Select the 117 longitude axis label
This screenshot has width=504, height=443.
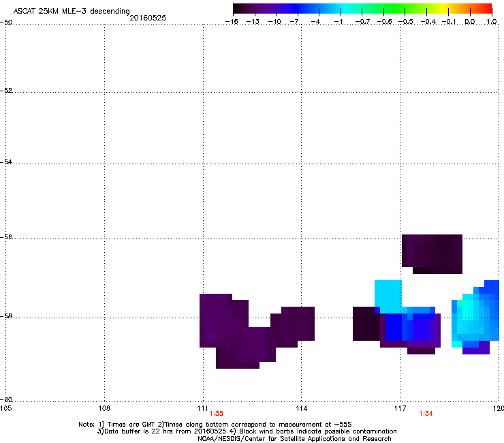(x=400, y=408)
